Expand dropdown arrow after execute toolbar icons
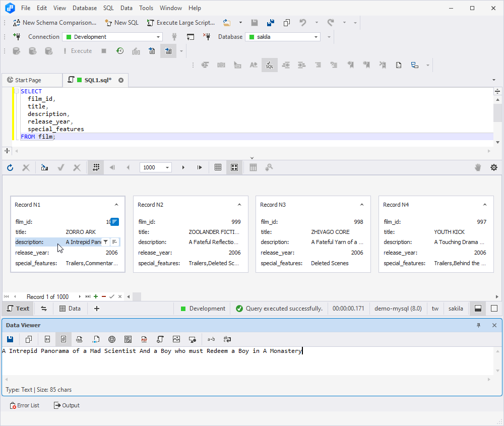 (x=181, y=51)
